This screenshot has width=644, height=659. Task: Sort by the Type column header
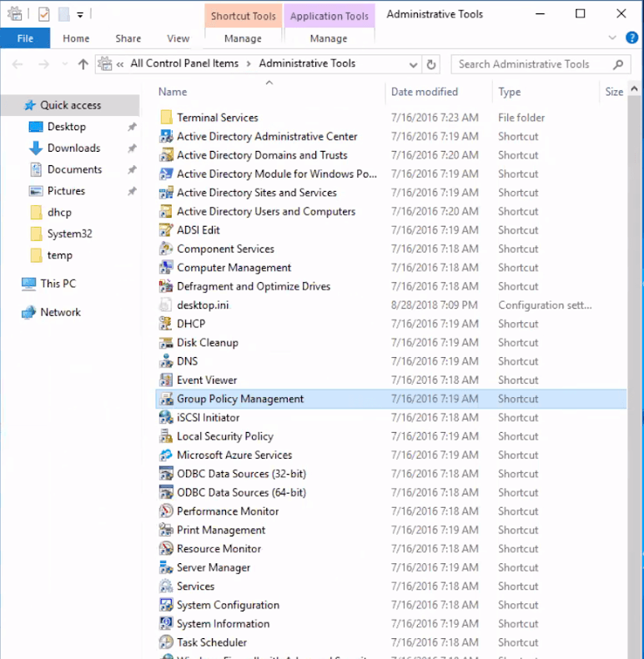point(510,92)
